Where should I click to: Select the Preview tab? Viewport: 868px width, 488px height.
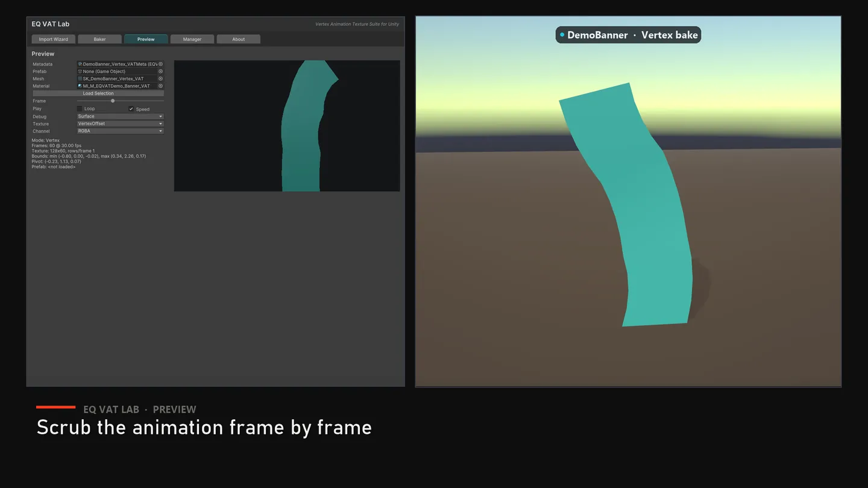[x=146, y=39]
